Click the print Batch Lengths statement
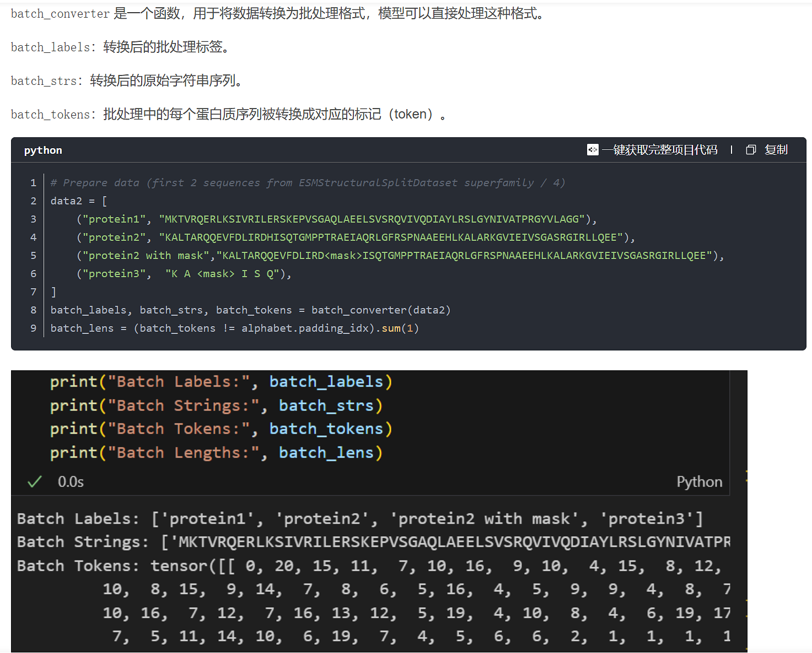This screenshot has width=812, height=653. pos(216,453)
